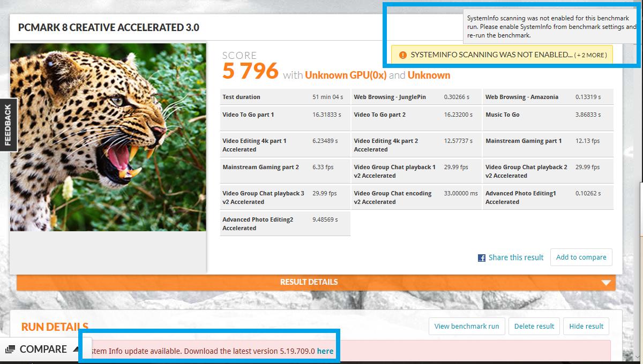Open the vertical Feedback tab
The image size is (643, 364).
click(8, 125)
